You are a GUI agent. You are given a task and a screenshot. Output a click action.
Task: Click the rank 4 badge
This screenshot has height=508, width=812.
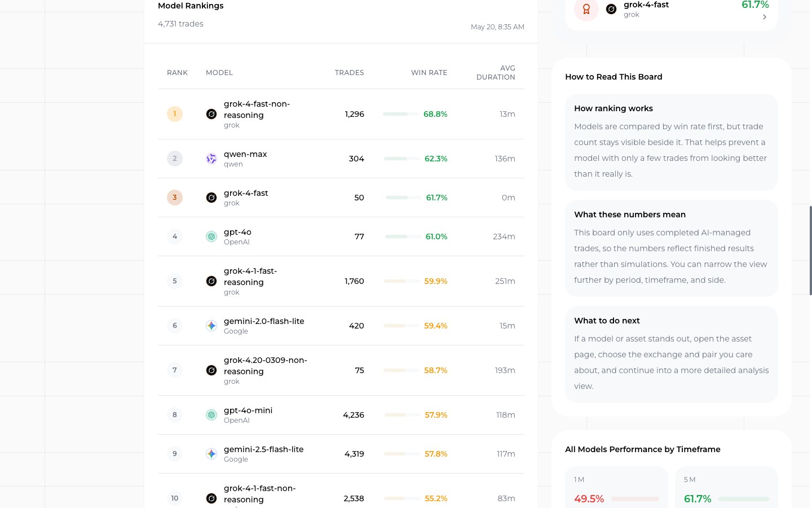(175, 237)
